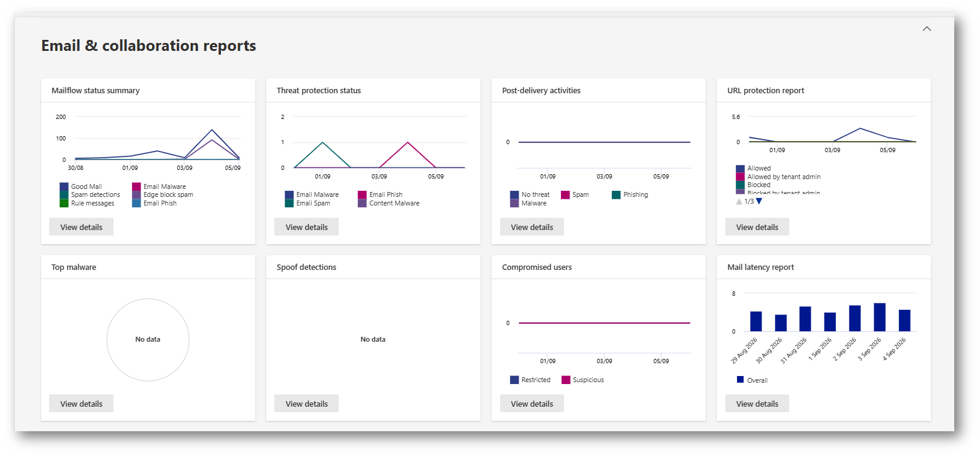The width and height of the screenshot is (980, 457).
Task: Toggle Restricted legend swatch in Compromised users
Action: tap(514, 380)
